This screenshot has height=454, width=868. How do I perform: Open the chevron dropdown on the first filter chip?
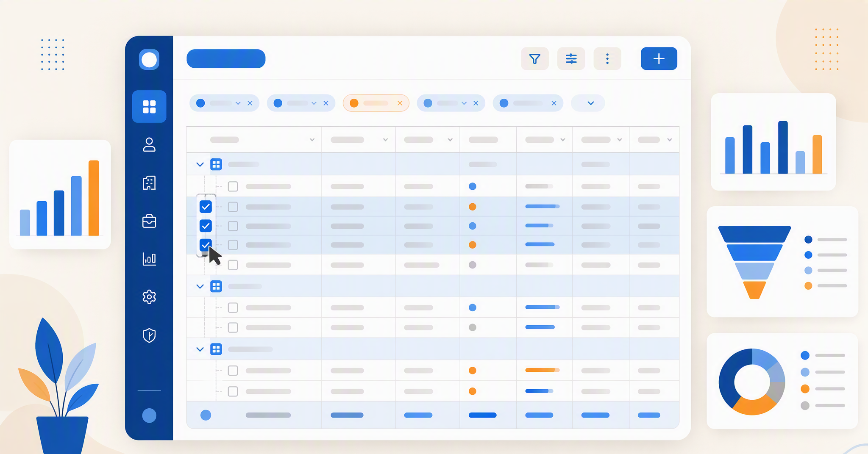pyautogui.click(x=238, y=103)
